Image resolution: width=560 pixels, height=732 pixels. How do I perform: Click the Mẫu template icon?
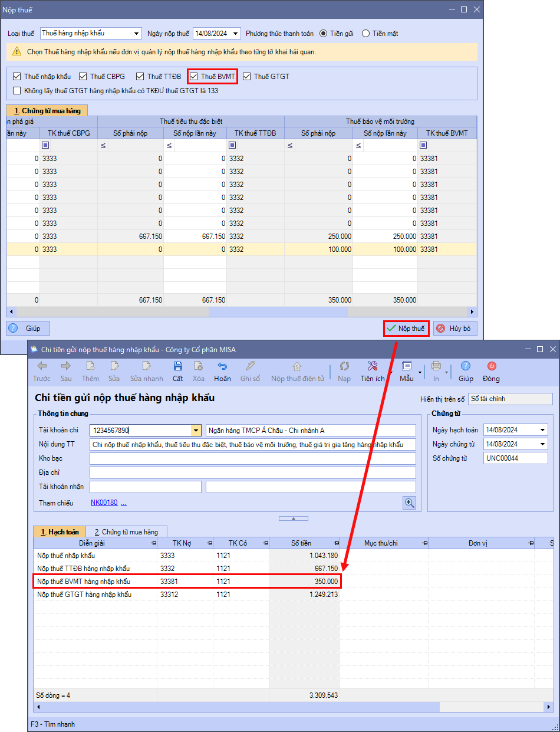pos(407,366)
